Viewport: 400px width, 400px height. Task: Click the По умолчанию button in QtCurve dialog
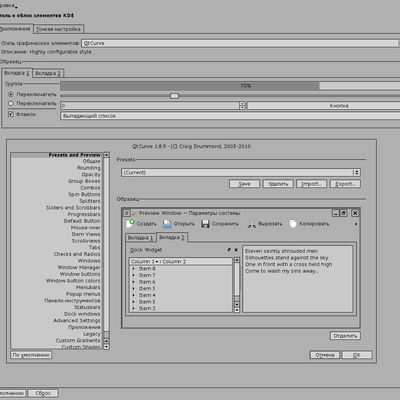[x=31, y=355]
